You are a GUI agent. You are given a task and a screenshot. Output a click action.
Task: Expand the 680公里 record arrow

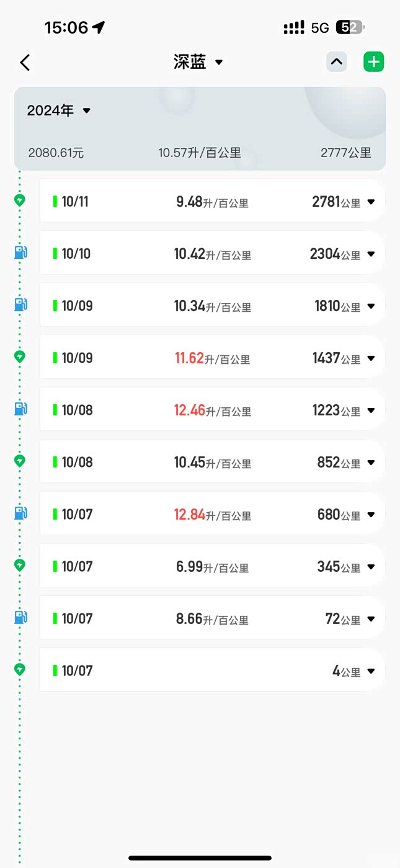[371, 515]
